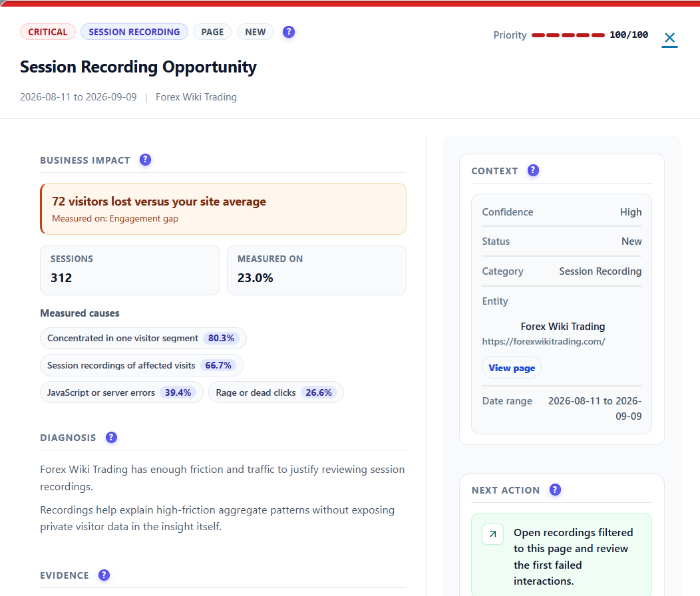Click the NEW status pill
Image resolution: width=700 pixels, height=596 pixels.
click(256, 32)
